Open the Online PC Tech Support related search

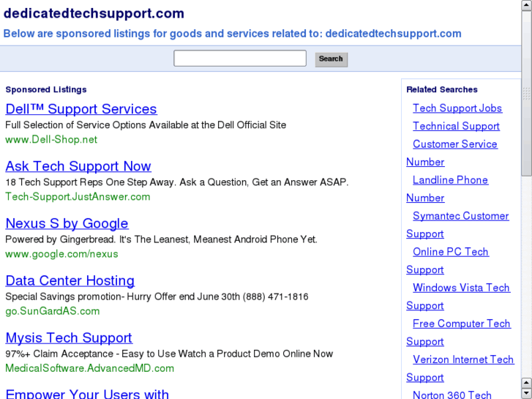pyautogui.click(x=451, y=252)
